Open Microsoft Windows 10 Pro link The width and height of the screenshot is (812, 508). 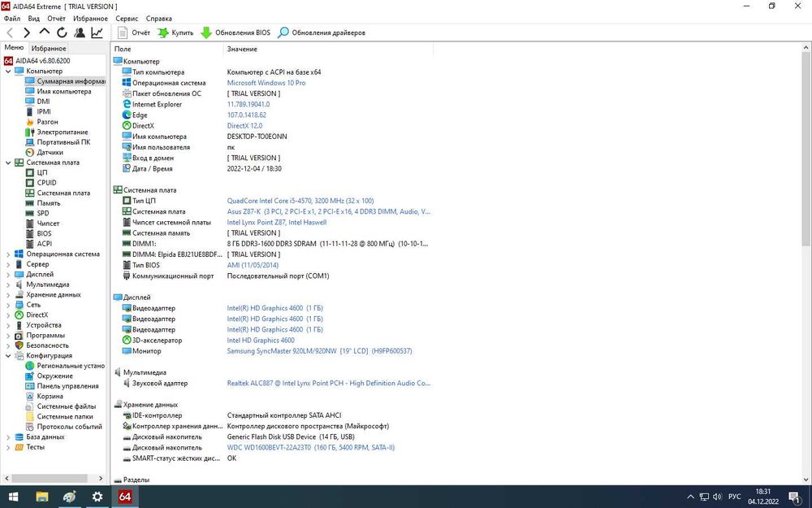[266, 83]
